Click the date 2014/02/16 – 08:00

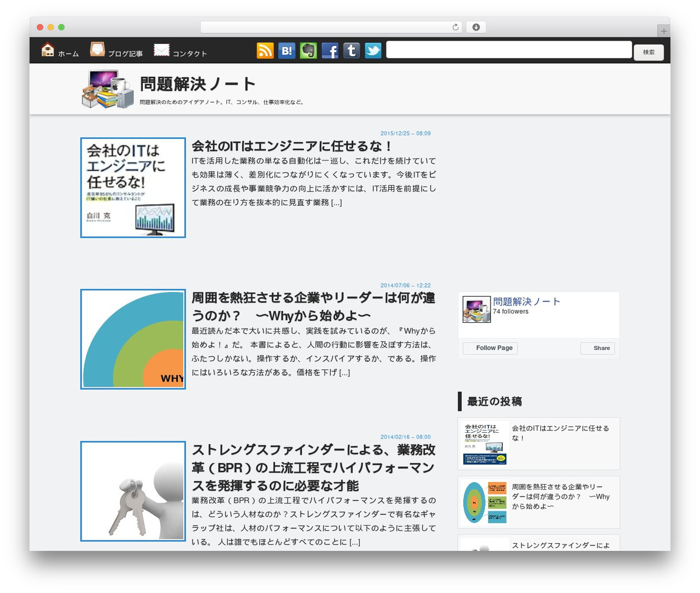click(x=405, y=437)
